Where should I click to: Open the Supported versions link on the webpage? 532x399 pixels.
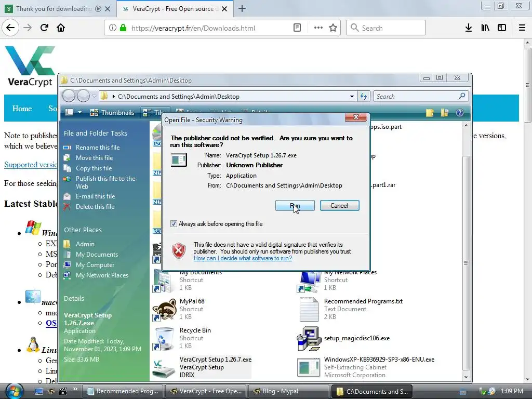[31, 165]
